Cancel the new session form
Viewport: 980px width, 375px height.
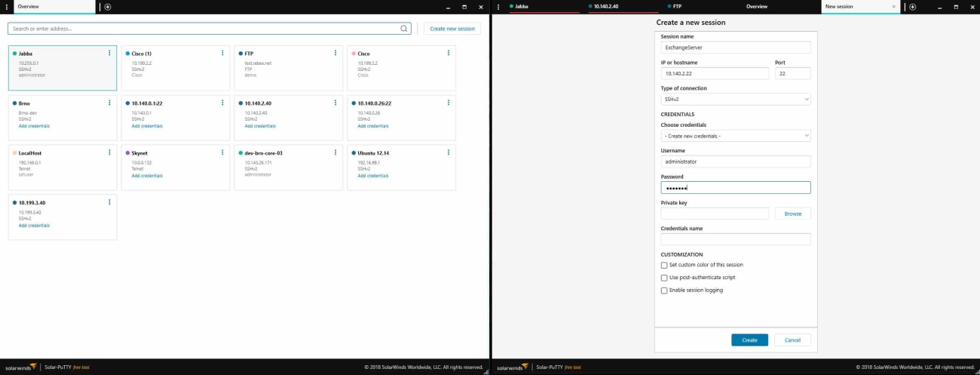[792, 340]
